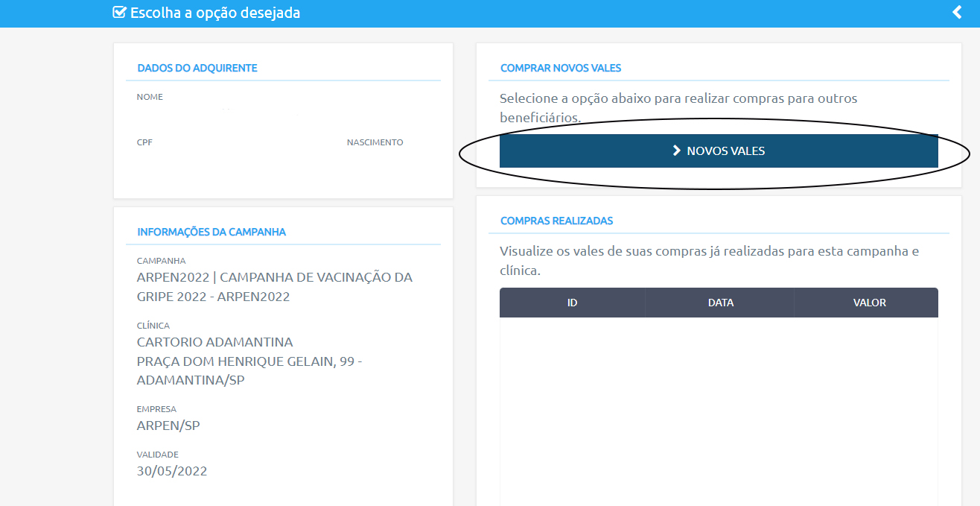Click the arrow icon inside the Novos Vales button
Image resolution: width=980 pixels, height=506 pixels.
pos(676,151)
